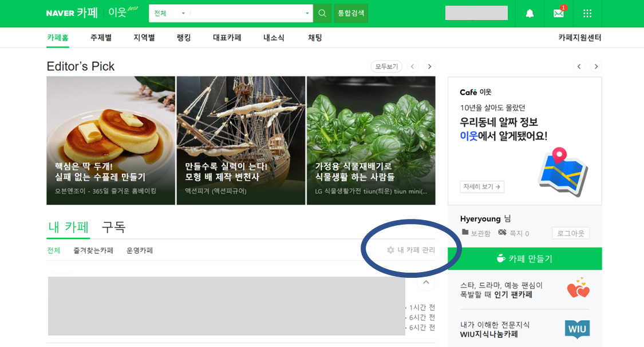
Task: Select the 대표카페 tab
Action: pos(227,38)
